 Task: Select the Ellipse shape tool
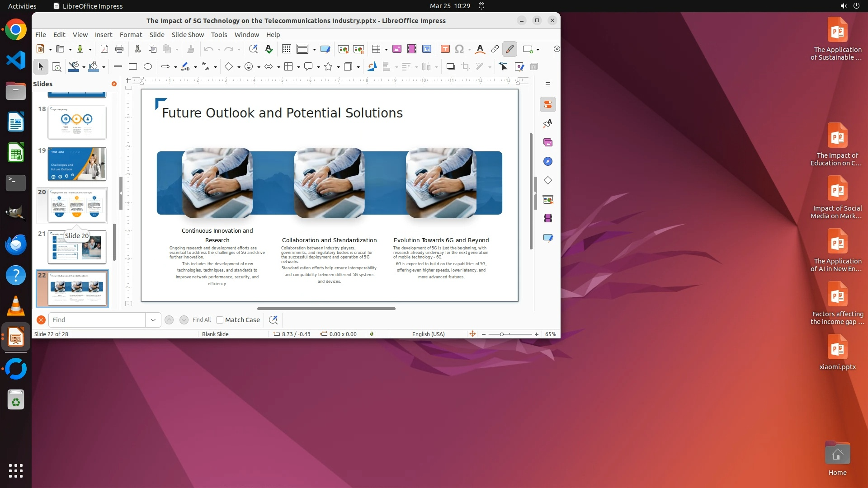(x=148, y=66)
